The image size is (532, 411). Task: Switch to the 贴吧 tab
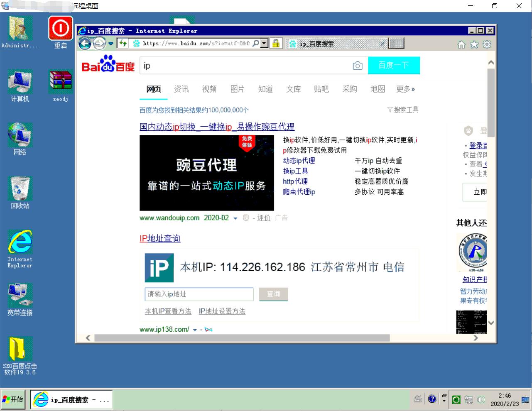coord(321,89)
